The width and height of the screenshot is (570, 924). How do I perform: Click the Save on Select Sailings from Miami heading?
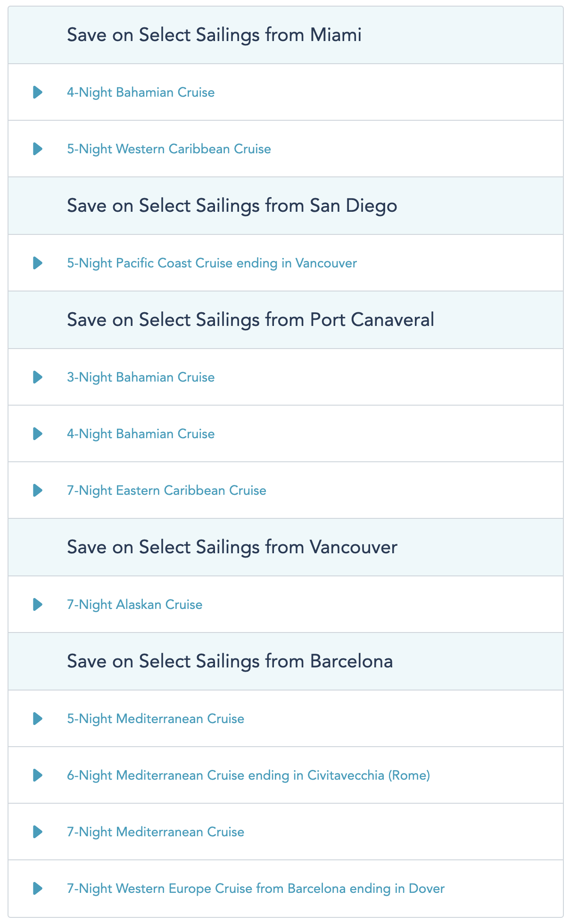(214, 35)
